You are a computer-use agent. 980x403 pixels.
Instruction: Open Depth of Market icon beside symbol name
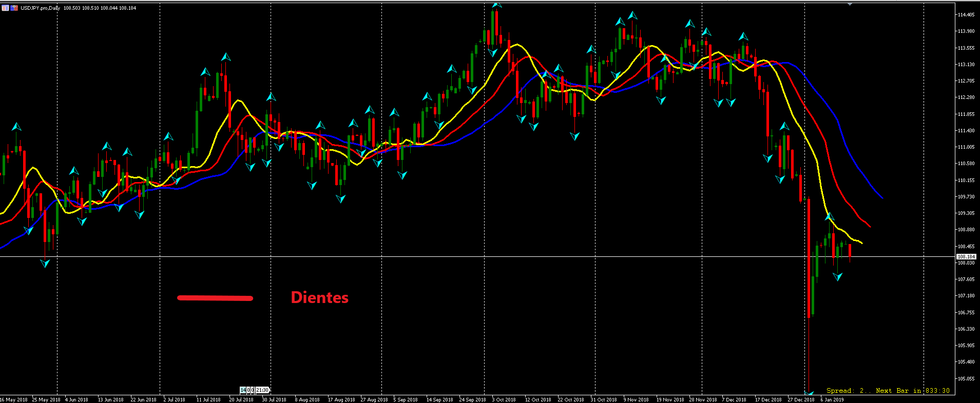point(14,8)
